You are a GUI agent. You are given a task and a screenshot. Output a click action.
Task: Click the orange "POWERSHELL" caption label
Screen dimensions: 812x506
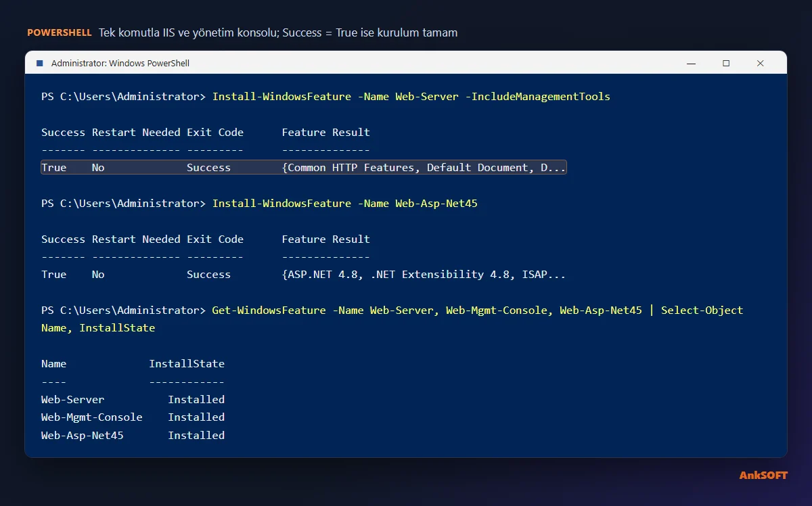(x=60, y=32)
